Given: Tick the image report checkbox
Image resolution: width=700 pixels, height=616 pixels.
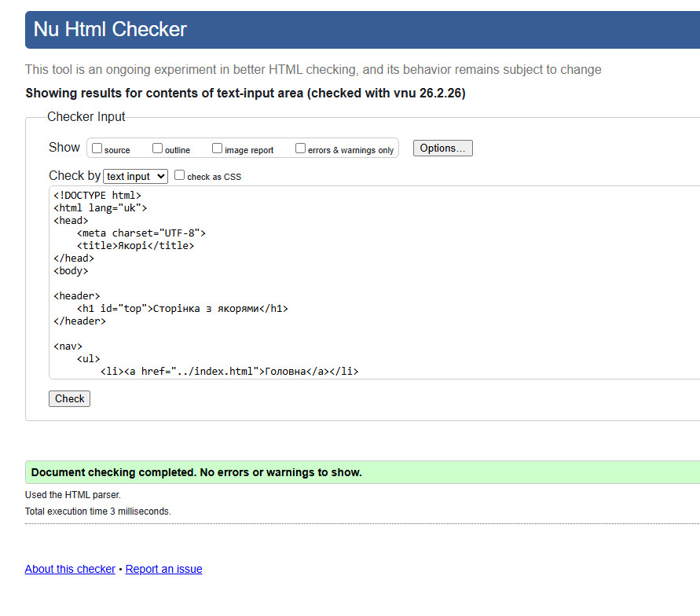Looking at the screenshot, I should tap(218, 148).
